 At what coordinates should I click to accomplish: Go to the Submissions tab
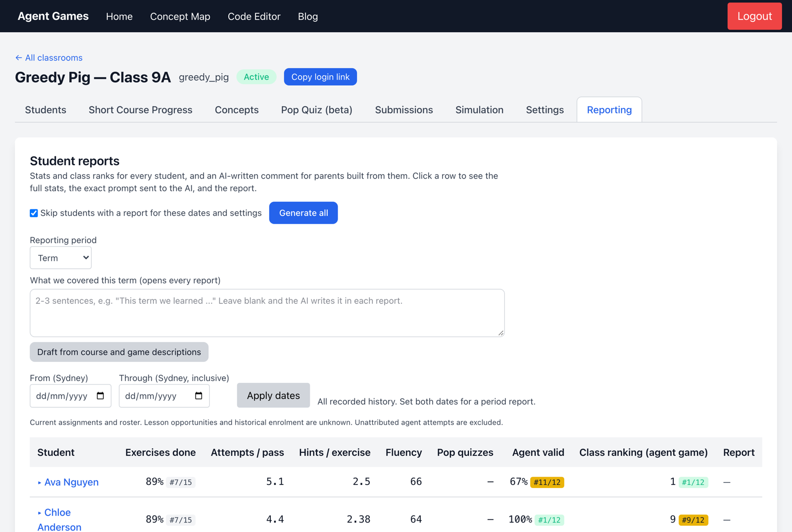pyautogui.click(x=404, y=110)
